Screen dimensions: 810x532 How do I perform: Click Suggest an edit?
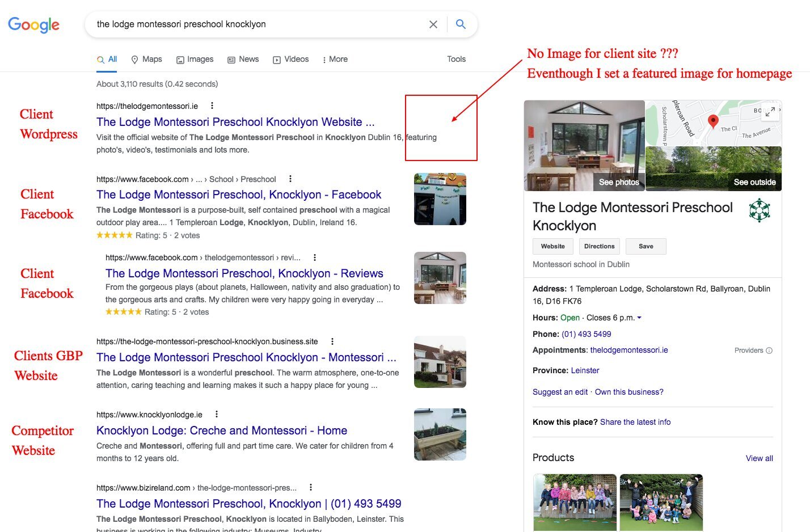(560, 392)
